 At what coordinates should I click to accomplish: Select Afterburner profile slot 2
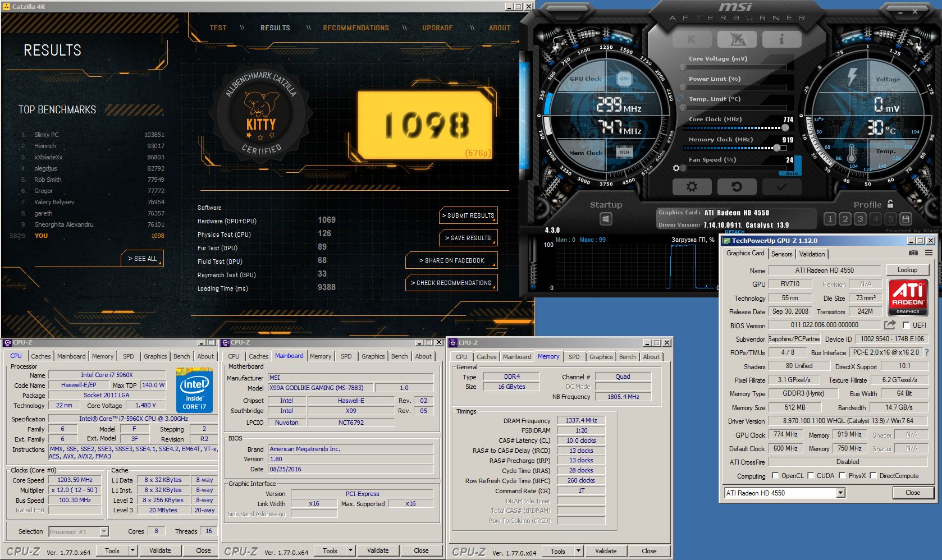point(845,219)
